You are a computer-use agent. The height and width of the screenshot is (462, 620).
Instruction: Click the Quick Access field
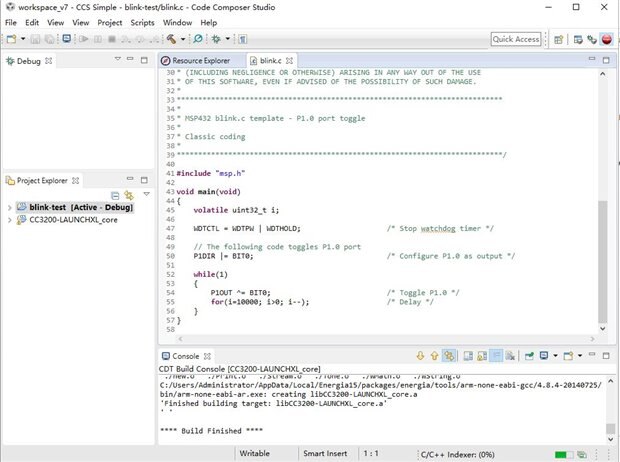tap(516, 39)
